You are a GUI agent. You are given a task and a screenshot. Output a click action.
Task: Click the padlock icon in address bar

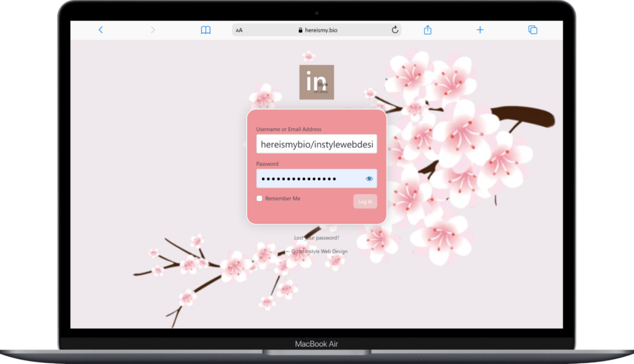click(x=301, y=30)
